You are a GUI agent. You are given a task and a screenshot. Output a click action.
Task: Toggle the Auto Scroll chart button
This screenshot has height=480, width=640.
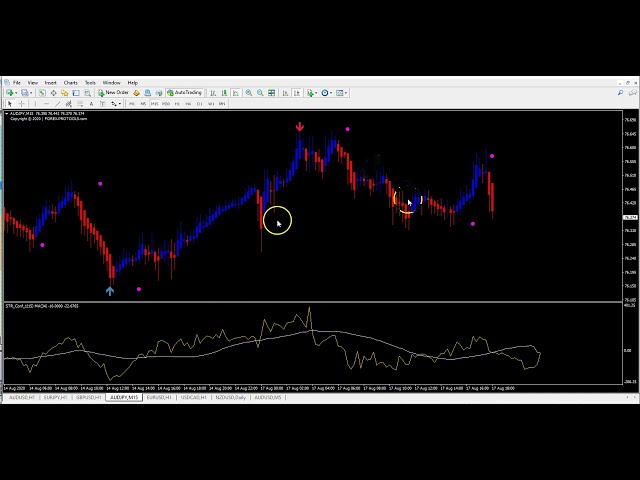(x=286, y=93)
